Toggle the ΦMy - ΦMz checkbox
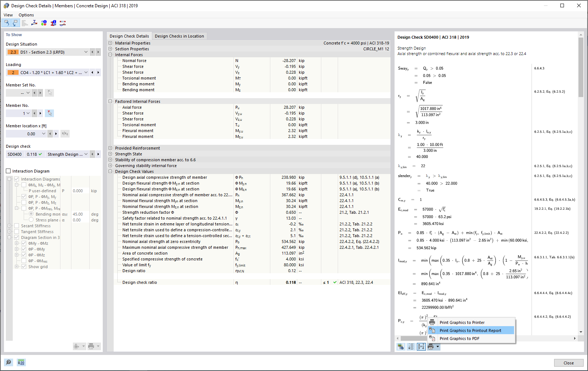This screenshot has width=588, height=371. point(24,243)
